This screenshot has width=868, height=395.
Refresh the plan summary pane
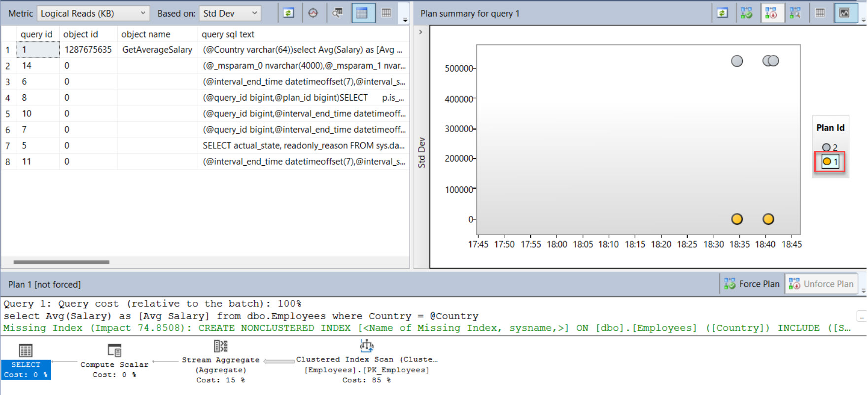click(x=723, y=13)
